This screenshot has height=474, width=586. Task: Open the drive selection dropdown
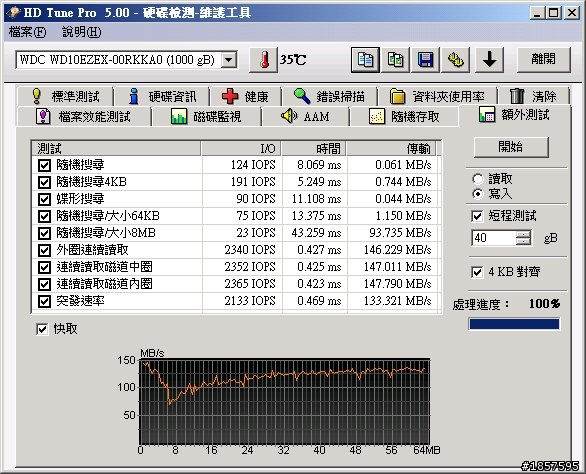(229, 60)
